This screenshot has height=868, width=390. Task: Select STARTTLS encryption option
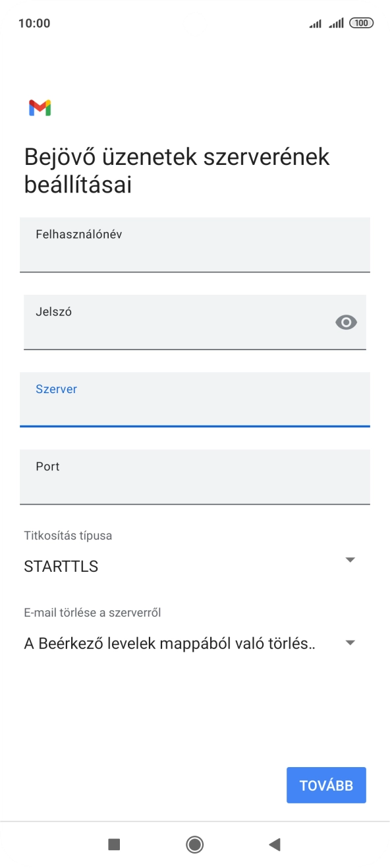pos(60,565)
